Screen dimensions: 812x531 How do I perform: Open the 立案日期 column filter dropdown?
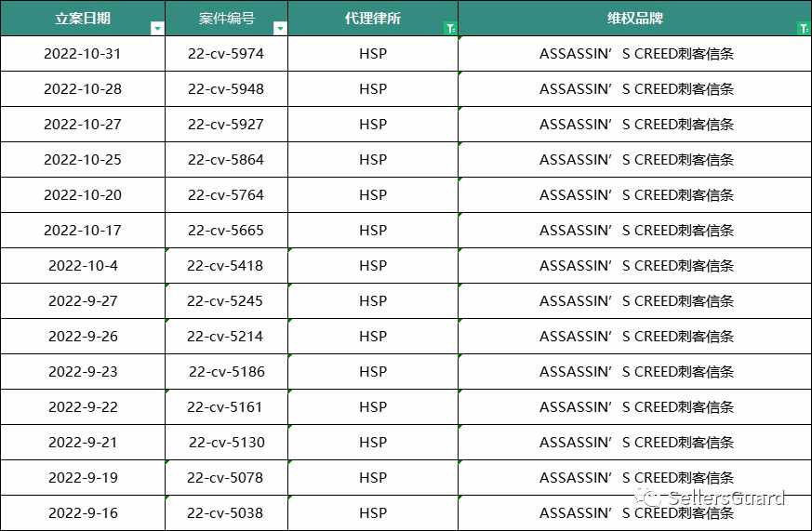pyautogui.click(x=157, y=29)
